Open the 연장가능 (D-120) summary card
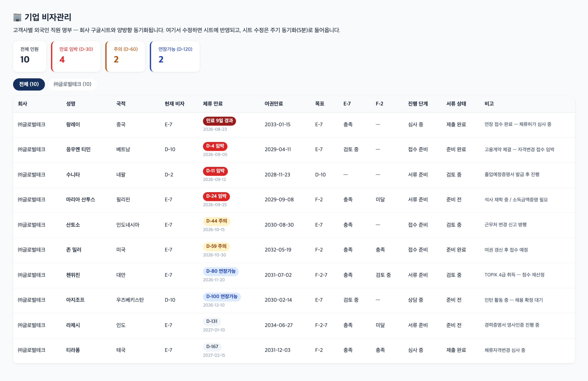The height and width of the screenshot is (381, 588). click(175, 56)
